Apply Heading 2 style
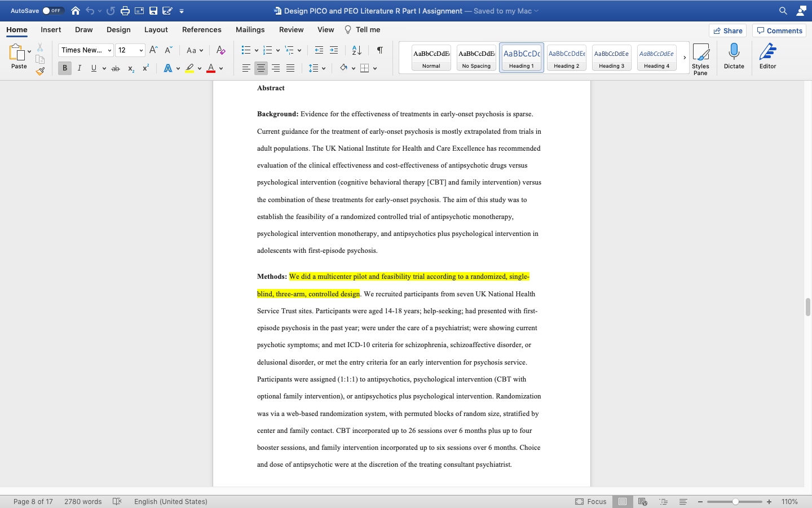This screenshot has height=508, width=812. (567, 58)
